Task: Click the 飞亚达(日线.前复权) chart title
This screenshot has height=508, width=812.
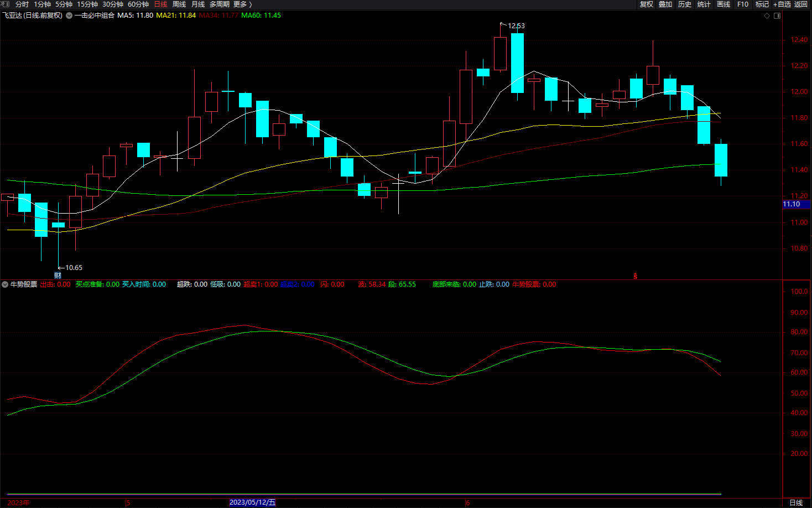Action: 33,15
